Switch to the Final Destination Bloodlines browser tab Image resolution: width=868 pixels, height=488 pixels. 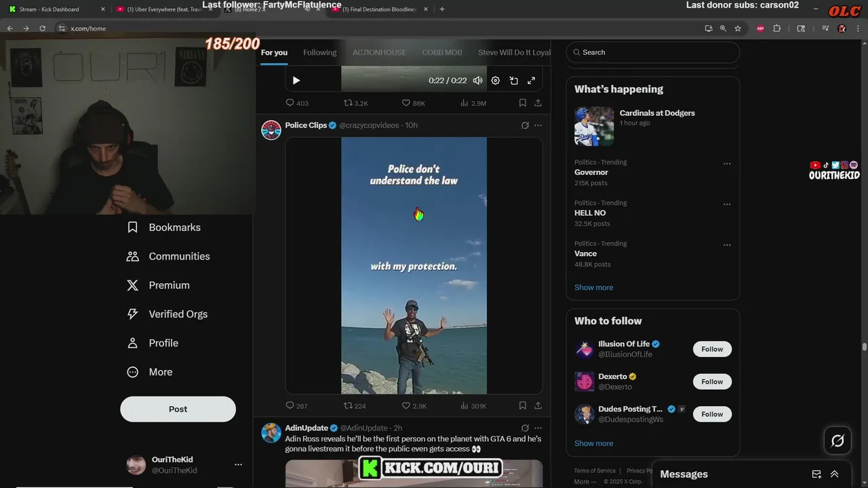(x=380, y=9)
